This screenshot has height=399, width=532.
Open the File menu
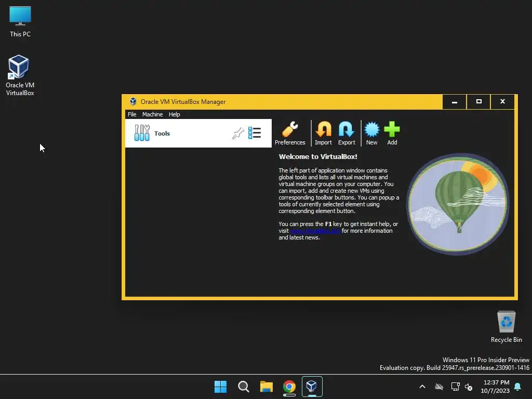pos(132,114)
